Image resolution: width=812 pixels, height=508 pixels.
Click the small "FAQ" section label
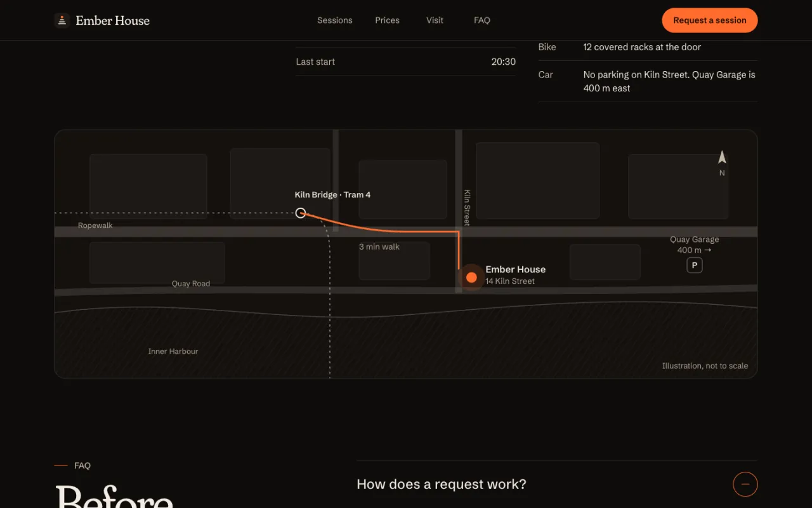(82, 465)
